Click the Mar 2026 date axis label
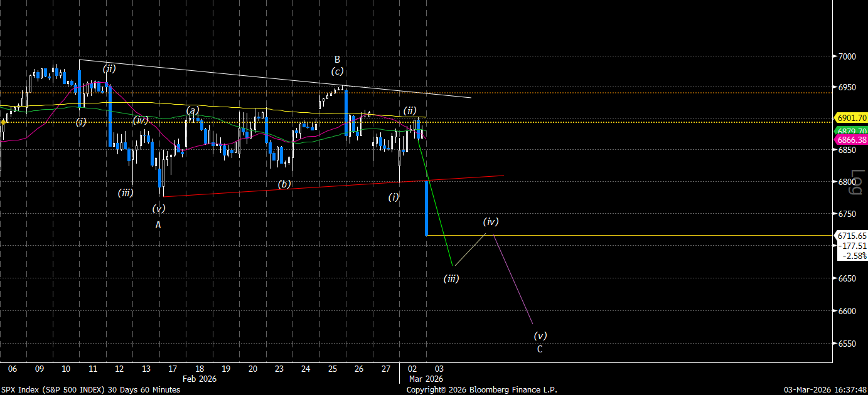Image resolution: width=868 pixels, height=395 pixels. (x=426, y=379)
